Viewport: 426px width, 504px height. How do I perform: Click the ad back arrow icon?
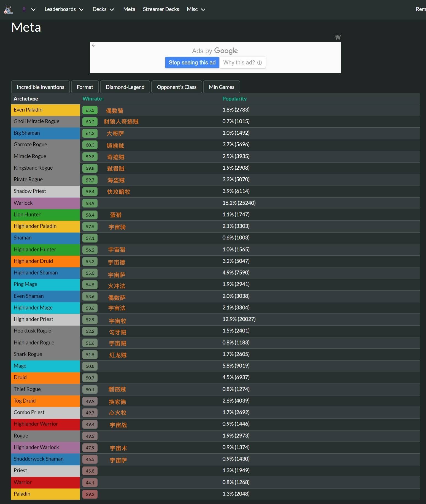point(94,45)
